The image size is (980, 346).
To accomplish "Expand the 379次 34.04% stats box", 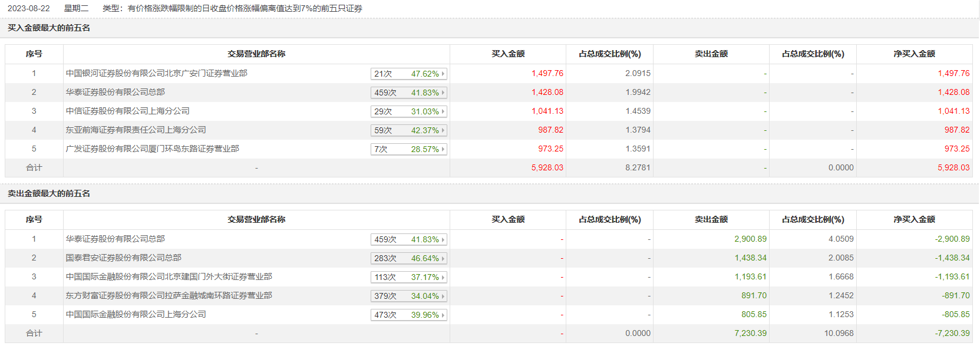I will point(408,296).
